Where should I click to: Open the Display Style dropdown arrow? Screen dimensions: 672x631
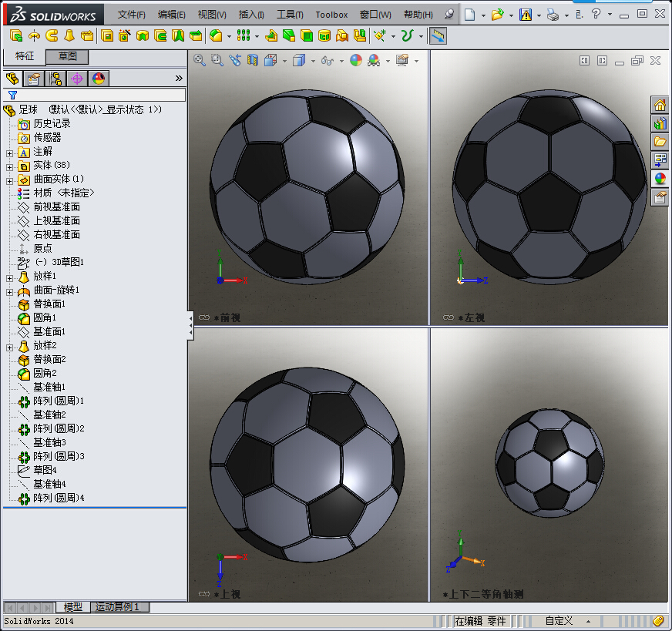tap(313, 61)
